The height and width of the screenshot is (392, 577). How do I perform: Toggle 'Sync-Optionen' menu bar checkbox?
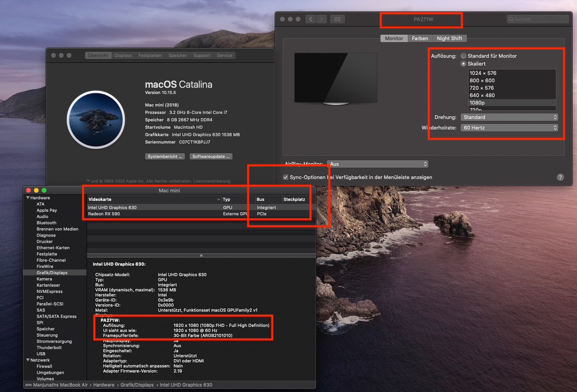click(286, 177)
